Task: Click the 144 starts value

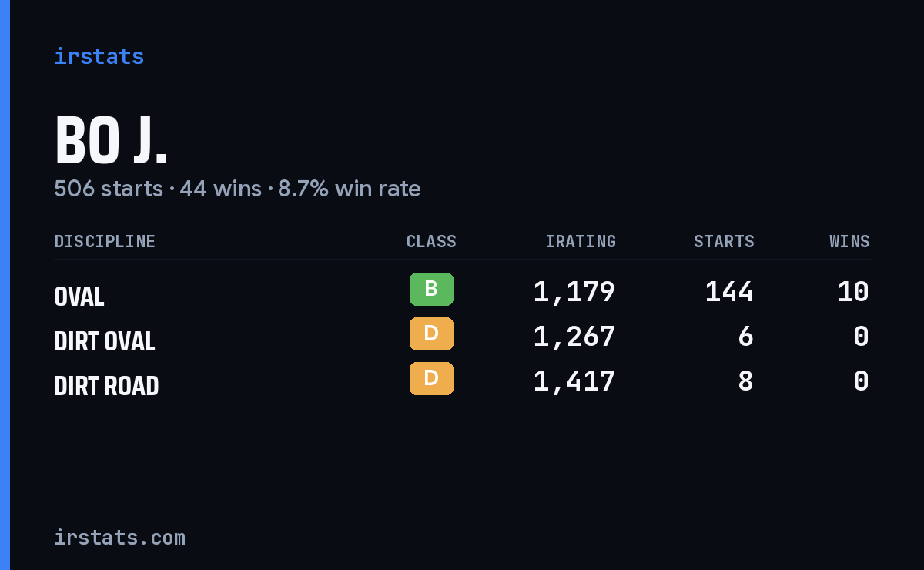Action: click(729, 292)
